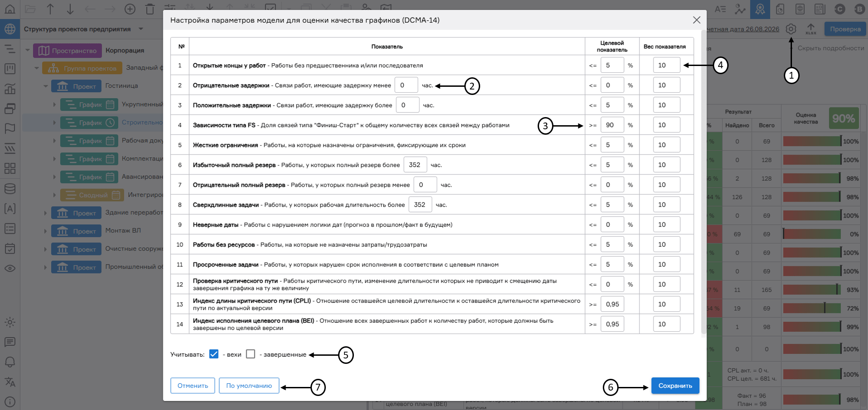Click hours field for 'Положительные задержки'
This screenshot has width=868, height=410.
[407, 105]
